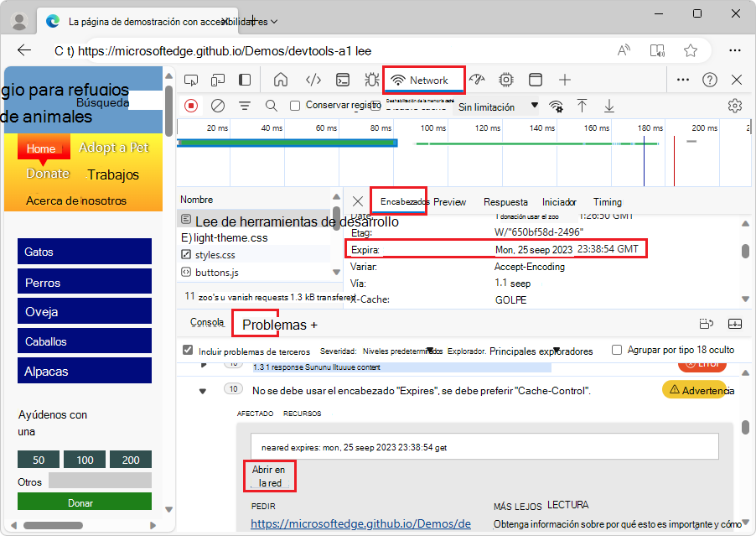Viewport: 756px width, 536px height.
Task: Select the Problemas drawer tab
Action: [x=274, y=325]
